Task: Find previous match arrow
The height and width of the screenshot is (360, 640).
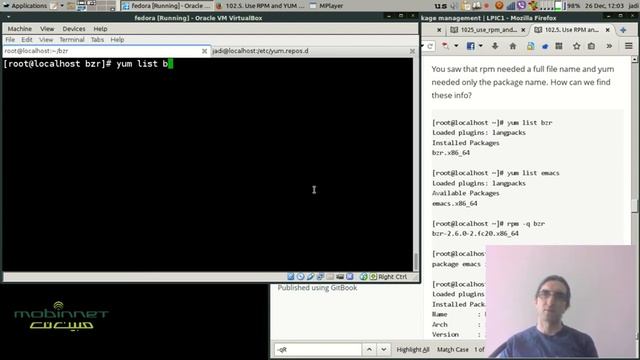Action: point(369,349)
